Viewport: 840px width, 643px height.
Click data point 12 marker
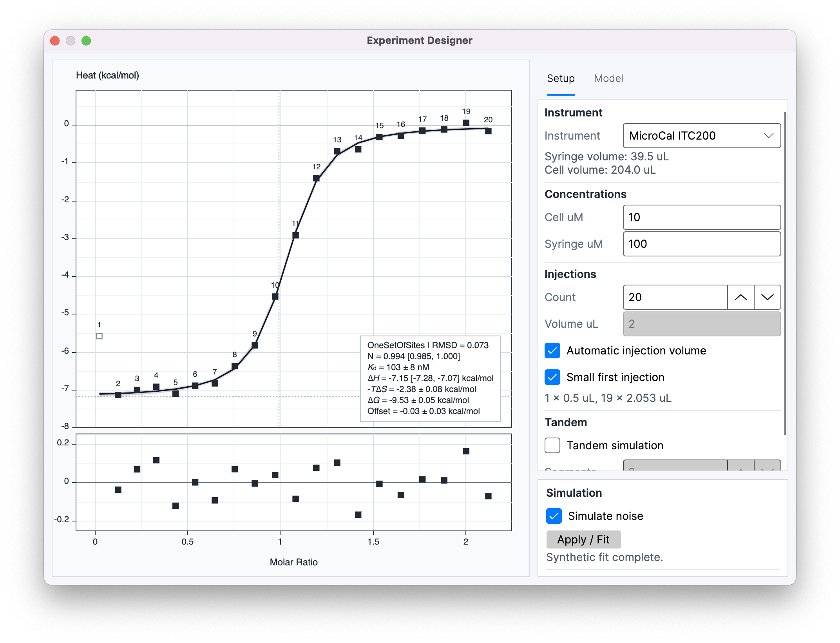[x=316, y=178]
